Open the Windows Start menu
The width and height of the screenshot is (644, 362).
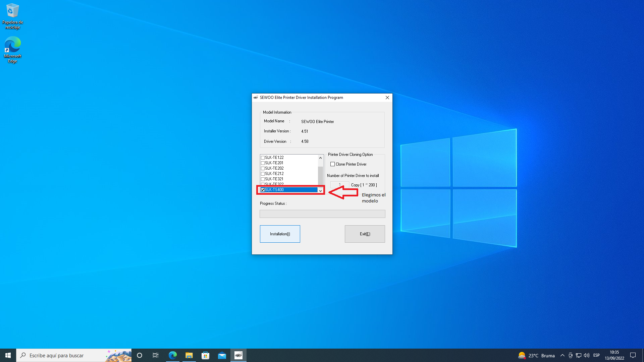click(x=8, y=355)
